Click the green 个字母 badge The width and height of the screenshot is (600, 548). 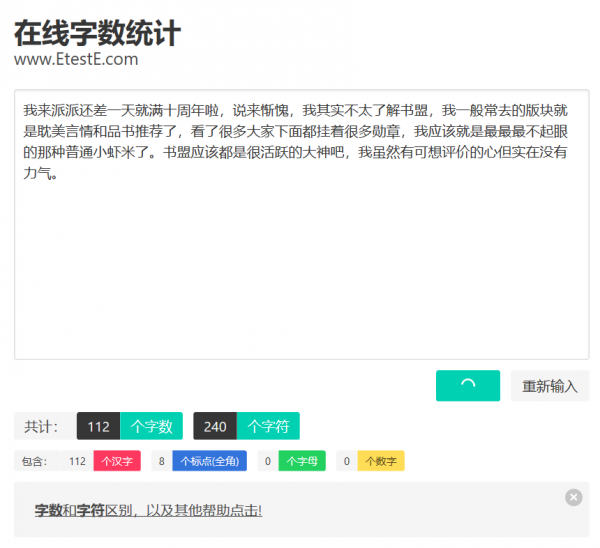pos(302,461)
